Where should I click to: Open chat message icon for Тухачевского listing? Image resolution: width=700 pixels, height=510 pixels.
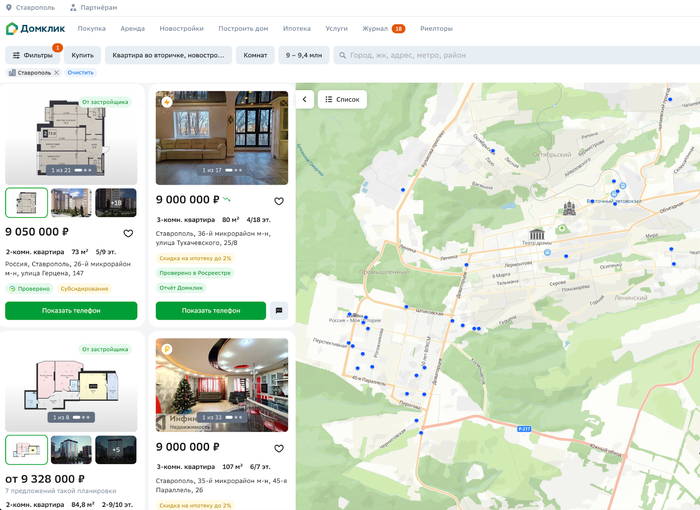279,310
